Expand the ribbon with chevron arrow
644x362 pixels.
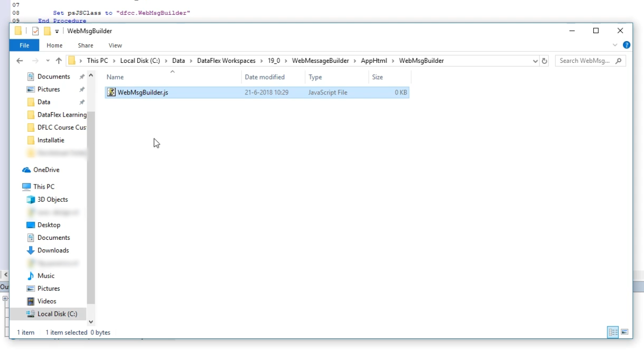tap(615, 45)
